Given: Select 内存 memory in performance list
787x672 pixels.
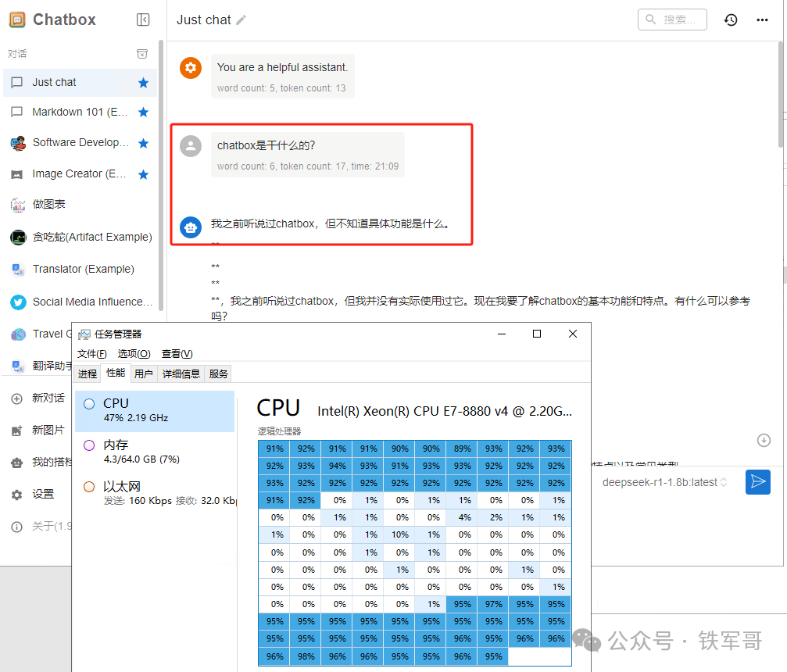Looking at the screenshot, I should pos(155,452).
